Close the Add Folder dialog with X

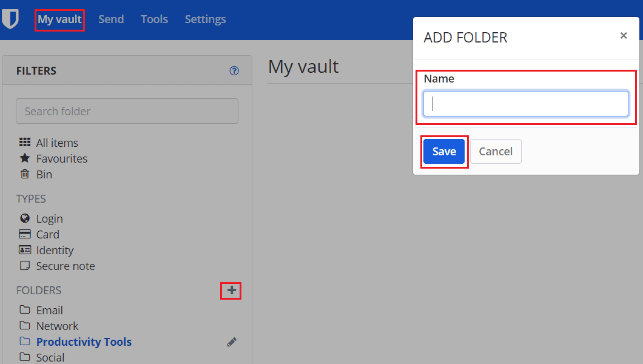tap(624, 36)
